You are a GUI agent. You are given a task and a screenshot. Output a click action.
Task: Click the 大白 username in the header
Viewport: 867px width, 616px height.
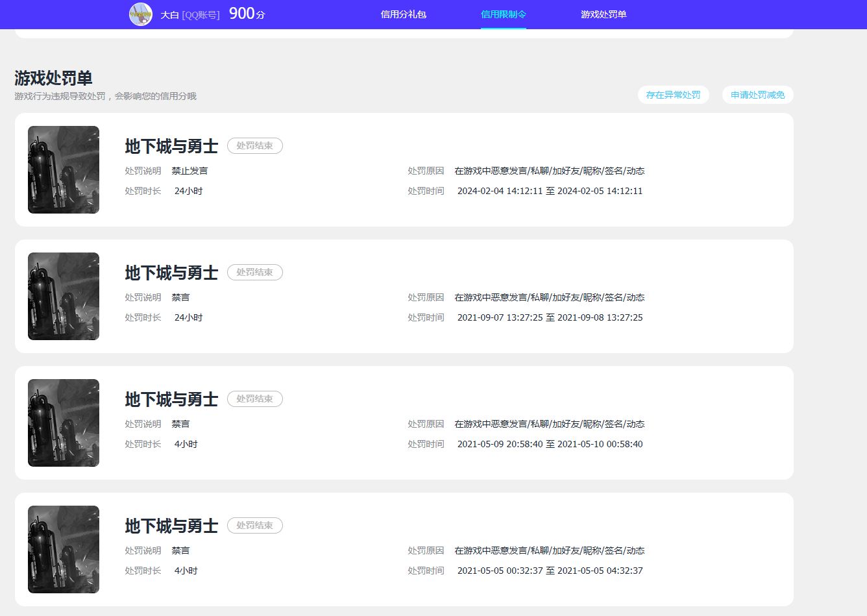[169, 15]
